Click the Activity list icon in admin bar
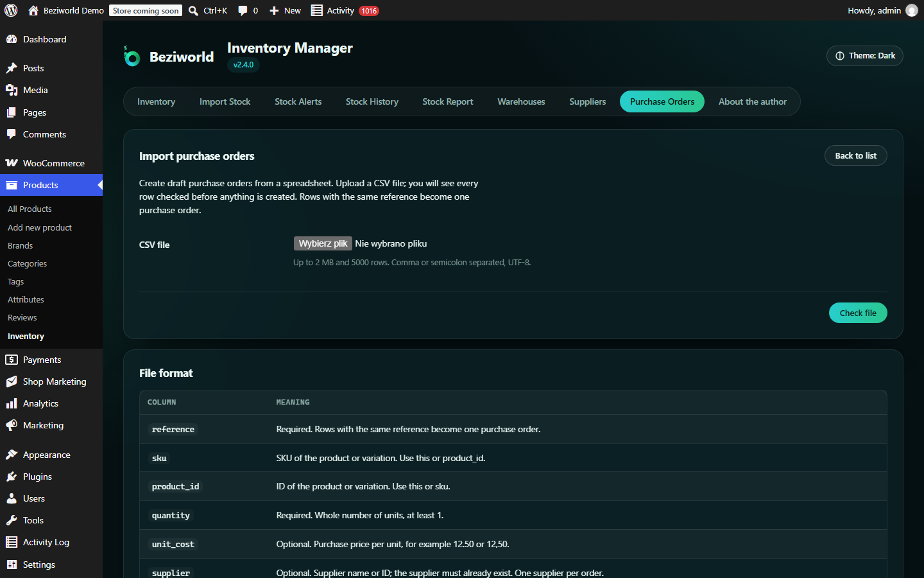 point(317,10)
